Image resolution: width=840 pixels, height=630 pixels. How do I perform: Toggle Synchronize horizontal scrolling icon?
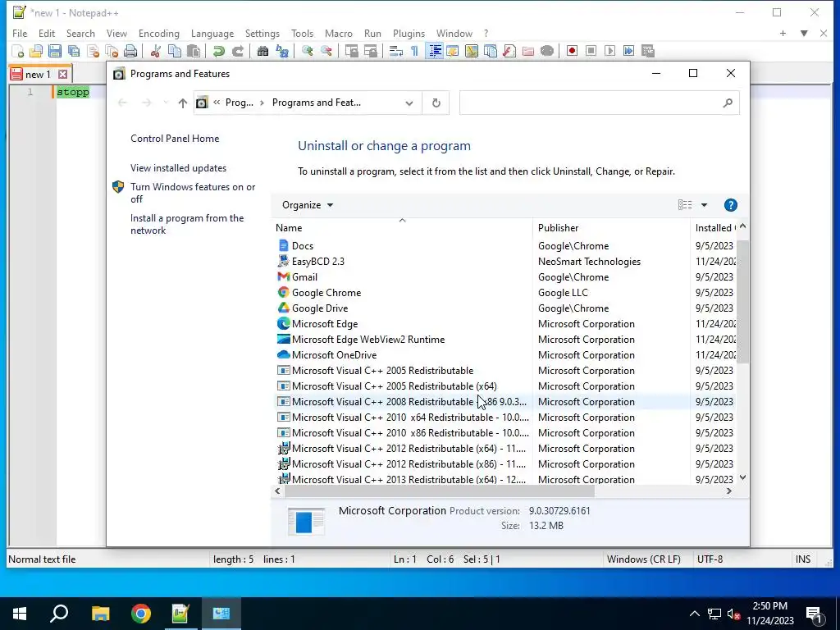(370, 52)
